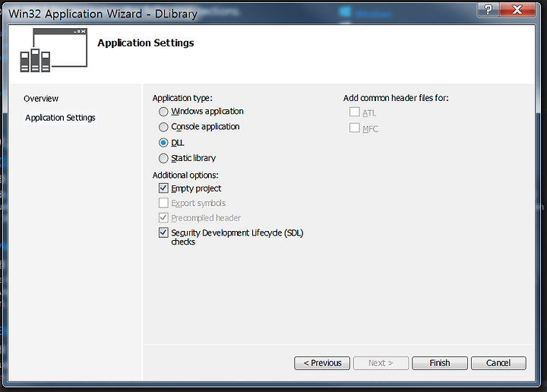Finish the Win32 Application Wizard
This screenshot has height=392, width=547.
point(440,363)
